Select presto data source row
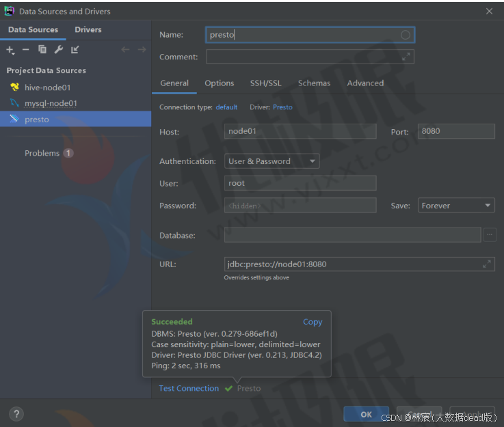Screen dimensions: 504x427 tap(75, 119)
